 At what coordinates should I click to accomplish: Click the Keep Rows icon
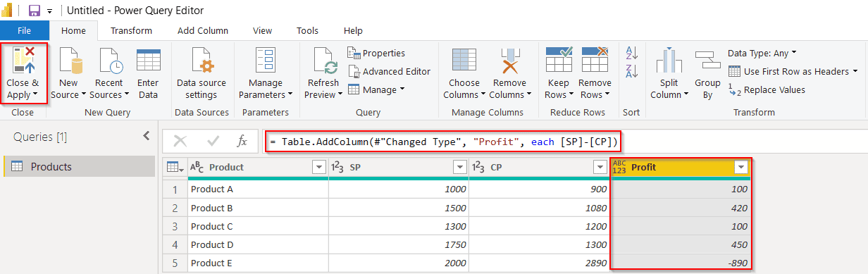tap(559, 61)
